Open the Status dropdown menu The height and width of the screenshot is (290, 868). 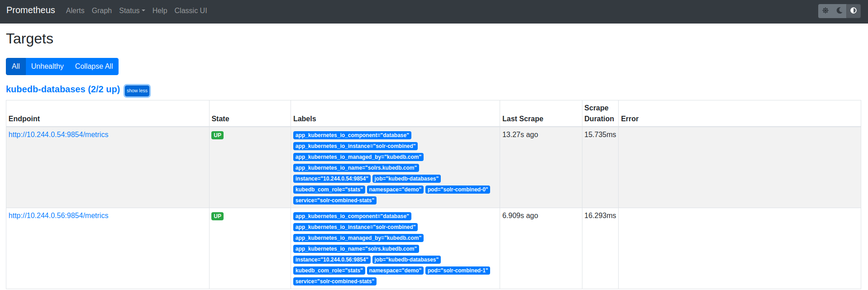[x=132, y=10]
